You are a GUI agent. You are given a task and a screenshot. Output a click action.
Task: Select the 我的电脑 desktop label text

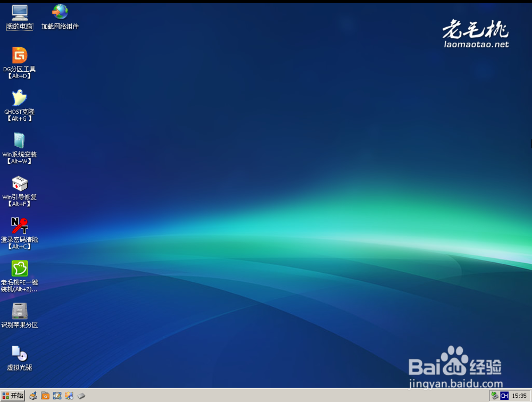point(19,26)
